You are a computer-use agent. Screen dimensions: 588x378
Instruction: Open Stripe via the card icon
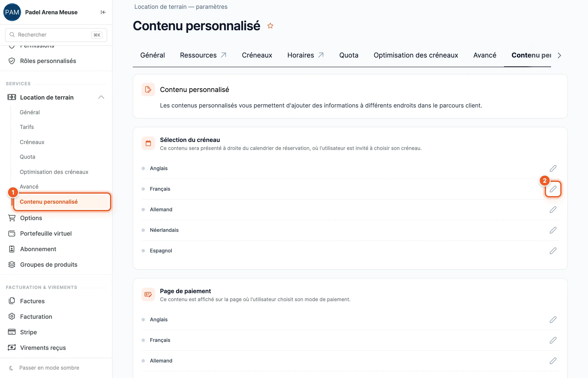[12, 332]
